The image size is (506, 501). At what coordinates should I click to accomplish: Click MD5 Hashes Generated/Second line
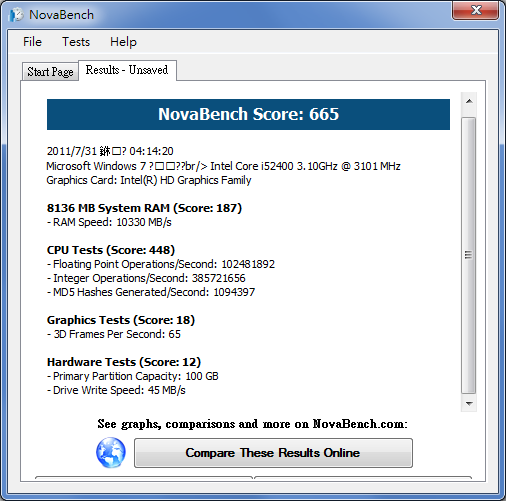click(151, 292)
